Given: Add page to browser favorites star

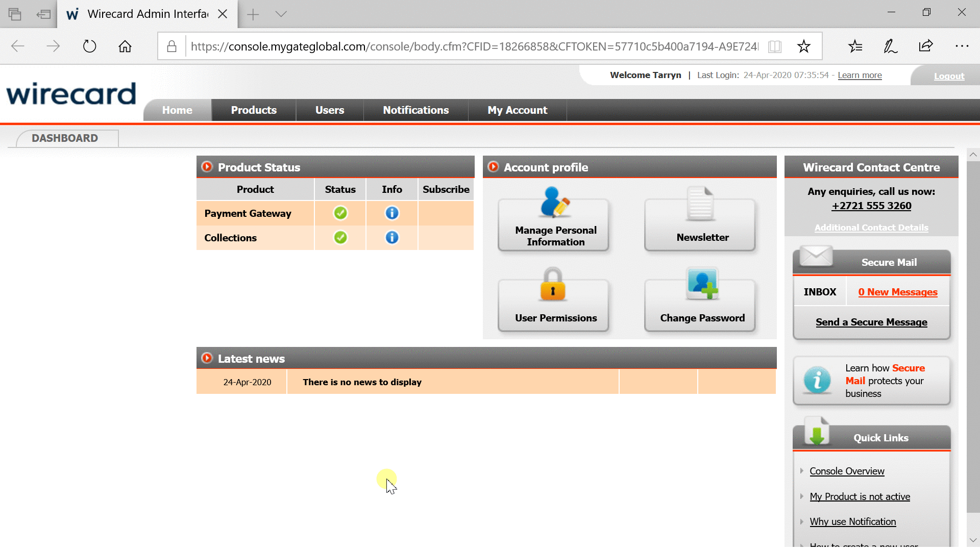Looking at the screenshot, I should tap(804, 46).
